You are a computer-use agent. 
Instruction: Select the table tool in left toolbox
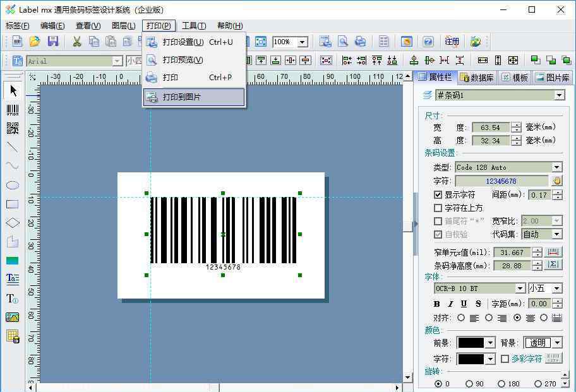coord(13,336)
